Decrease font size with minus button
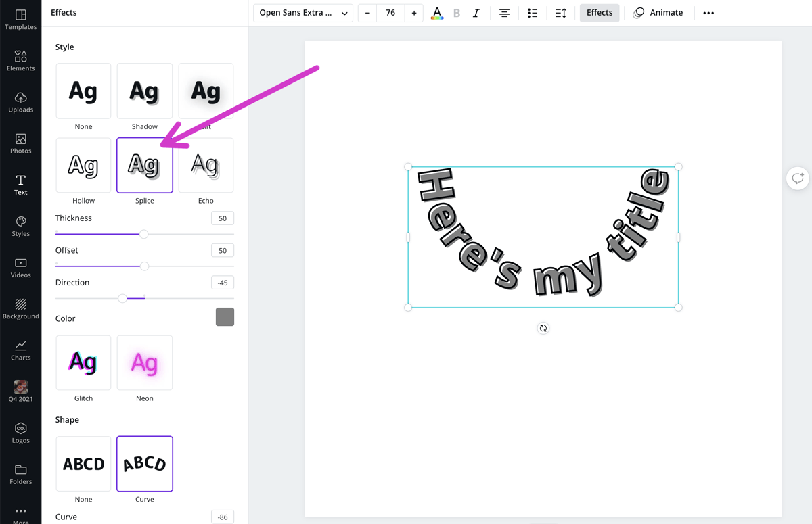 (x=367, y=13)
